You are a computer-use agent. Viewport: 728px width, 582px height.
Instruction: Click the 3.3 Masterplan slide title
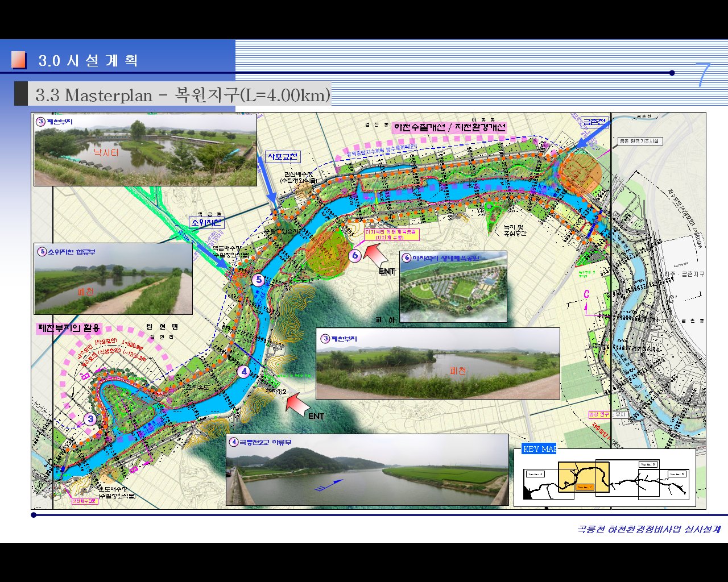click(182, 94)
